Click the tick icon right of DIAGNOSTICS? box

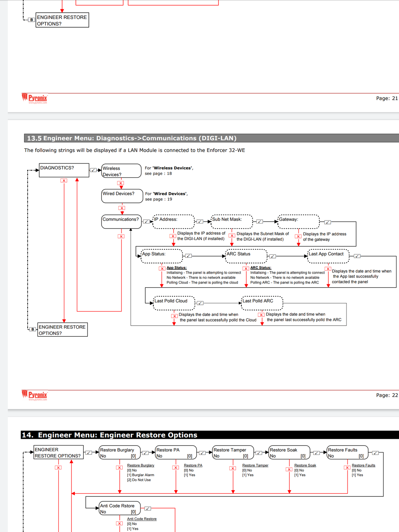coord(93,170)
